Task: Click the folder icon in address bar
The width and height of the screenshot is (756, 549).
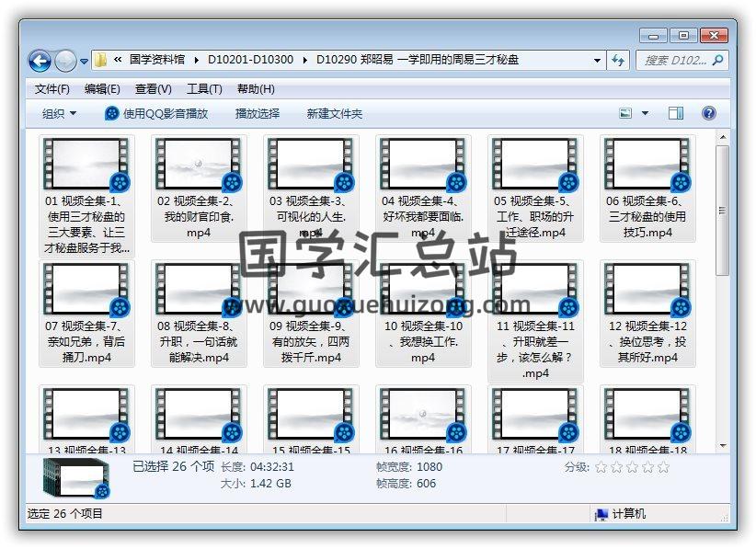Action: coord(100,60)
